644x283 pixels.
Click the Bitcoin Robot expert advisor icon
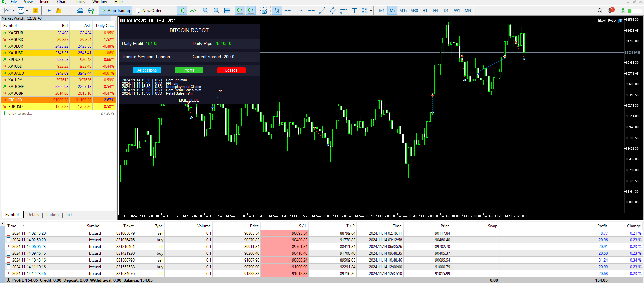(x=620, y=21)
